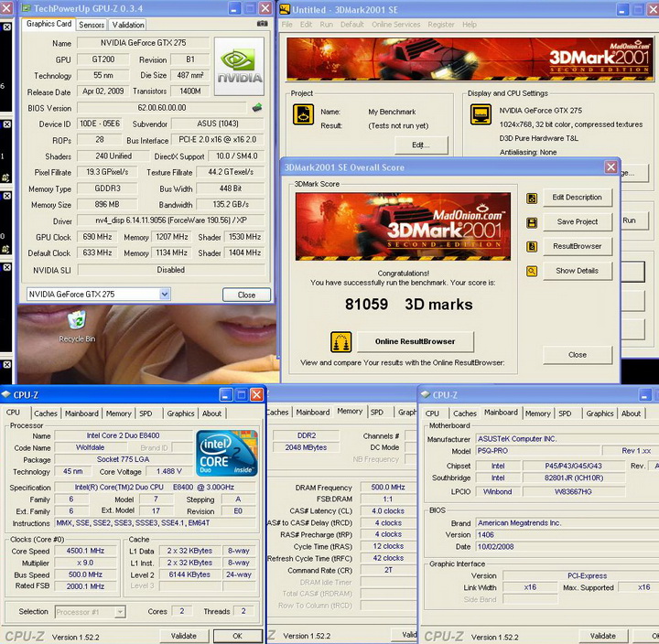Click the Core Voltage 1.488 V value

point(169,471)
